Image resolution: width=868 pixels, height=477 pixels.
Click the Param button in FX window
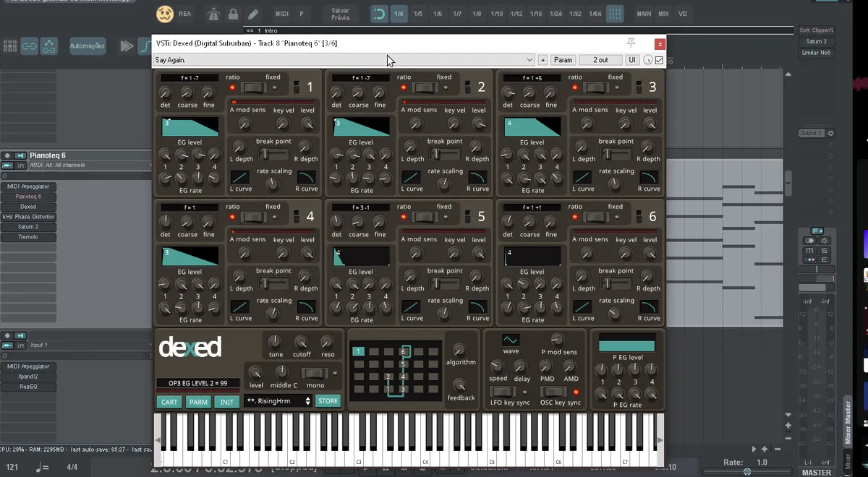[563, 60]
